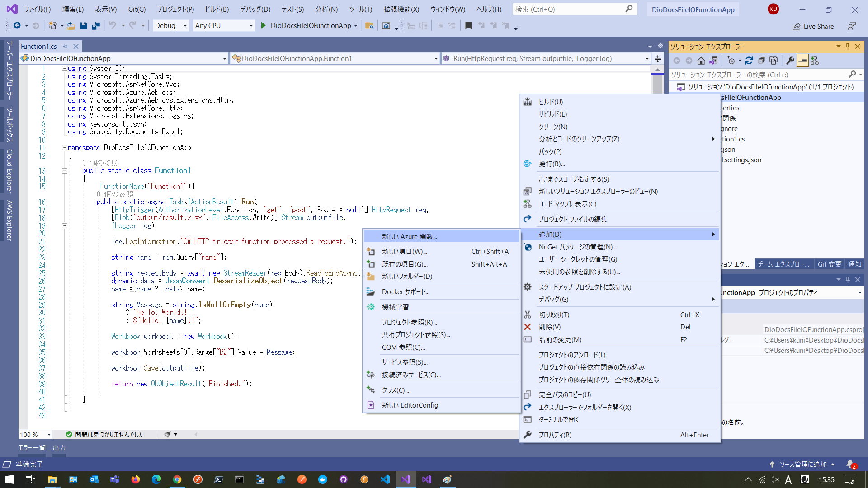Click ソース管理に追加 in status bar
The width and height of the screenshot is (868, 488).
[x=802, y=465]
